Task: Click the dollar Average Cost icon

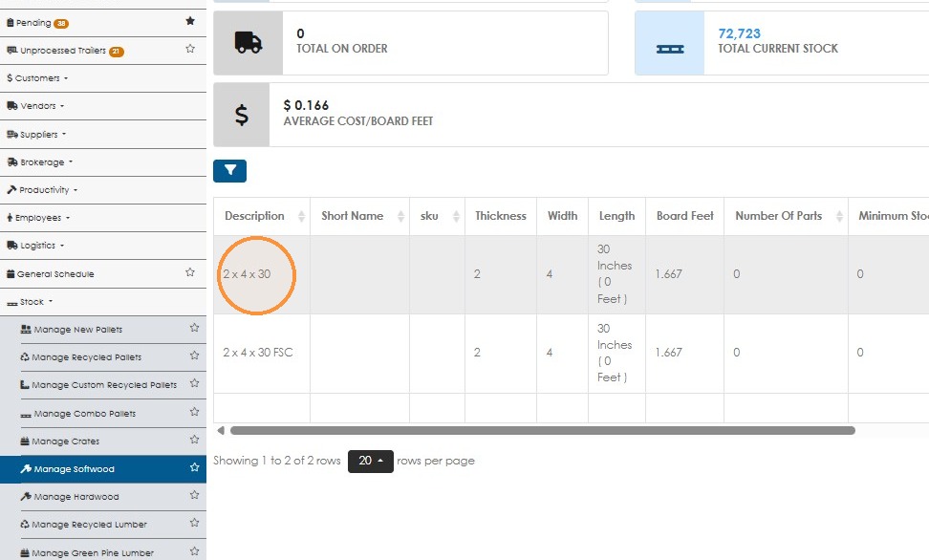Action: 242,115
